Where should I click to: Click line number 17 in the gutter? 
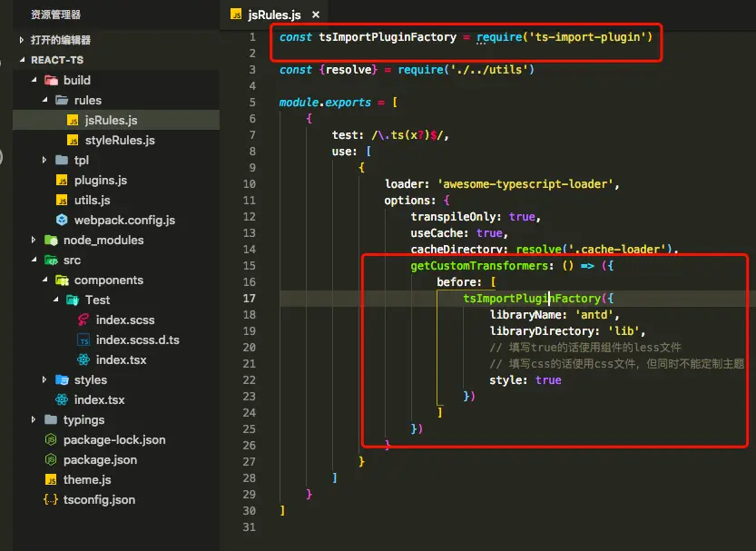coord(250,299)
